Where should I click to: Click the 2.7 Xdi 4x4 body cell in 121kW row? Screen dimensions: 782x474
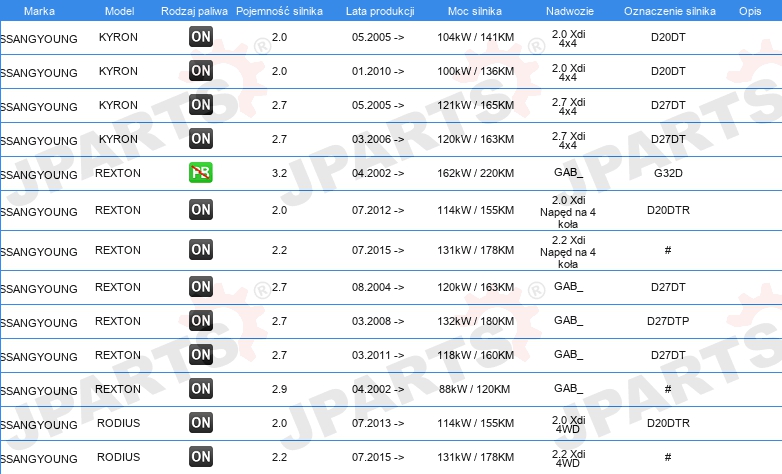coord(568,107)
